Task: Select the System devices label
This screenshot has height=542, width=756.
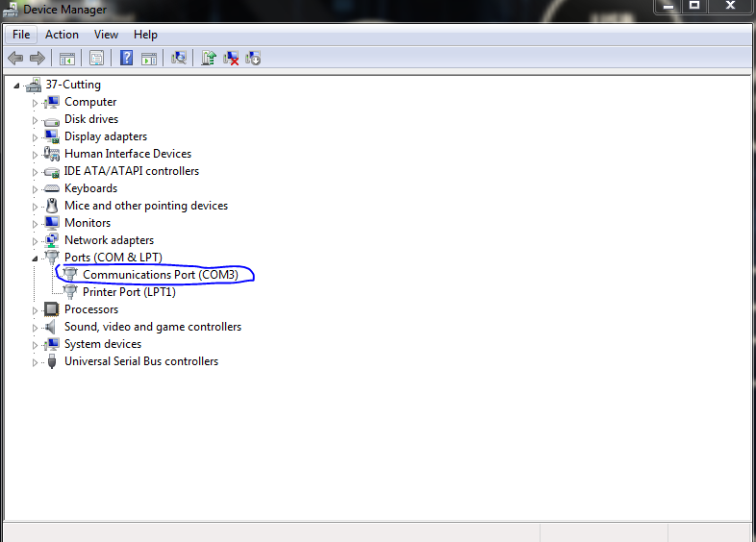Action: 103,344
